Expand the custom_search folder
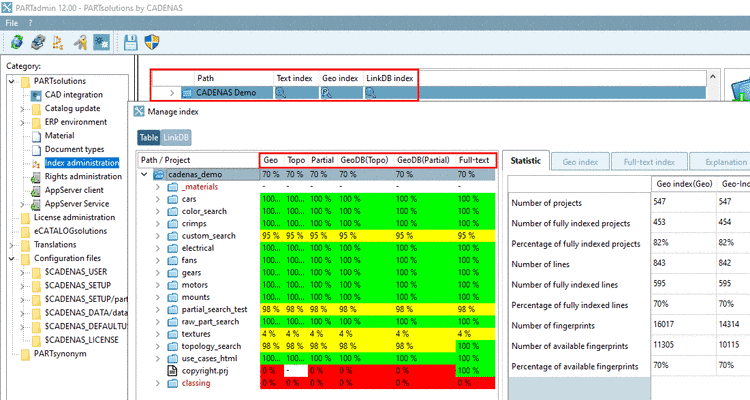 (x=158, y=236)
